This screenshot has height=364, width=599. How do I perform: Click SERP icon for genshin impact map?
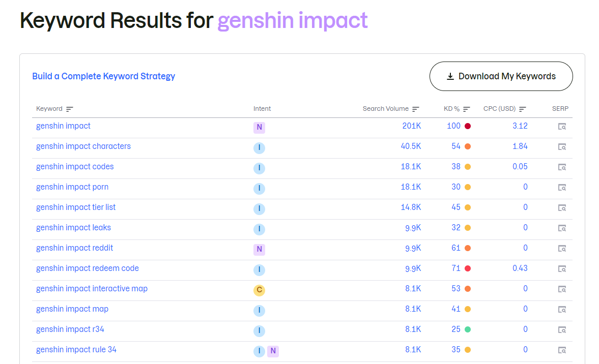pyautogui.click(x=562, y=310)
